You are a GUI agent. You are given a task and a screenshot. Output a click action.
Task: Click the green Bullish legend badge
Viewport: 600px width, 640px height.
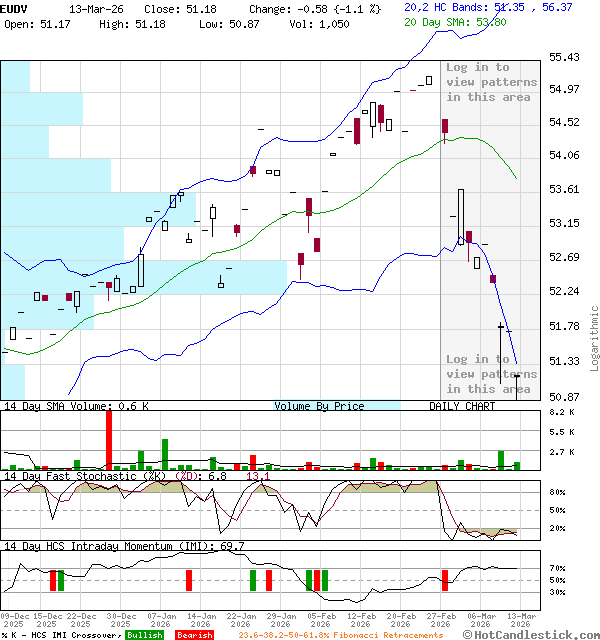pos(145,635)
